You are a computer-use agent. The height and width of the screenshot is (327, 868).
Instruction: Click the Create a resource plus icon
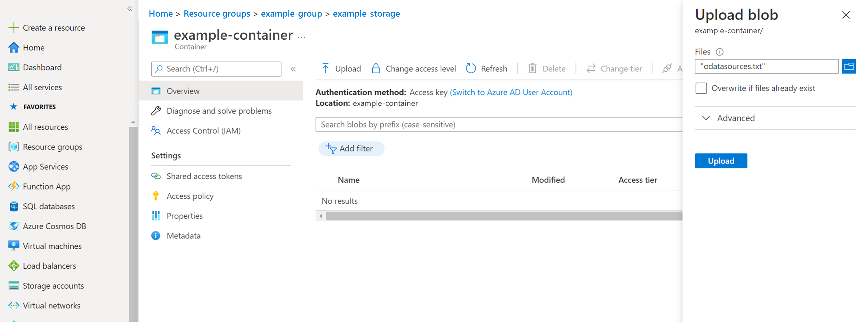pos(13,28)
